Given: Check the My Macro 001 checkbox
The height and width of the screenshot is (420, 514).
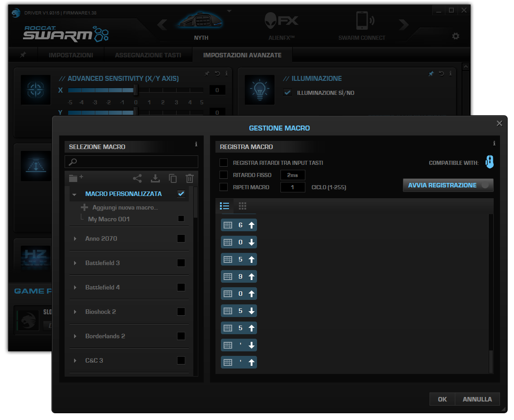Looking at the screenshot, I should click(x=181, y=219).
